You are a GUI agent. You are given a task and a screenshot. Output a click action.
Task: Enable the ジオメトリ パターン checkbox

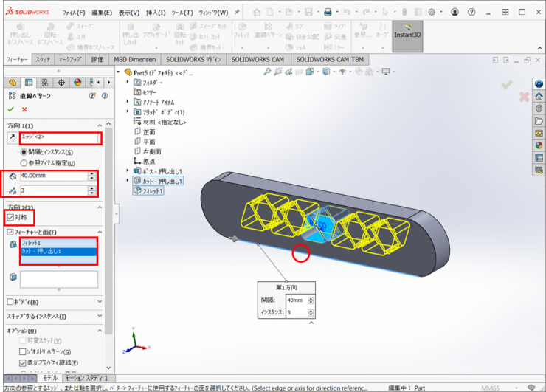click(x=23, y=352)
